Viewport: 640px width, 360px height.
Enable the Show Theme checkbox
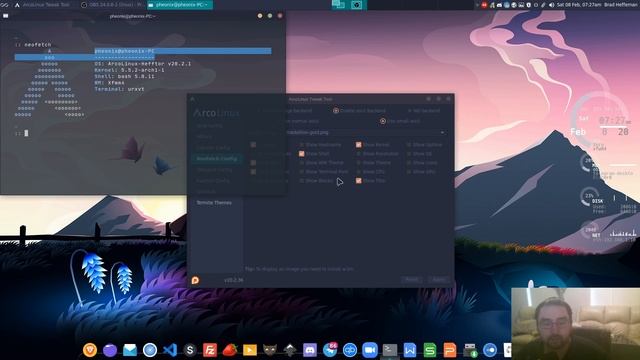358,162
